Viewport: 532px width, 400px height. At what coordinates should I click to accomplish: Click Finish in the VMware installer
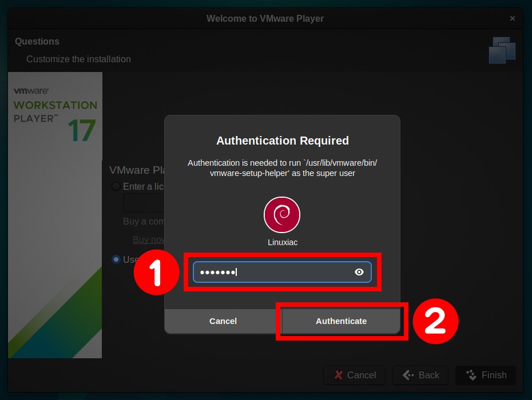click(486, 375)
